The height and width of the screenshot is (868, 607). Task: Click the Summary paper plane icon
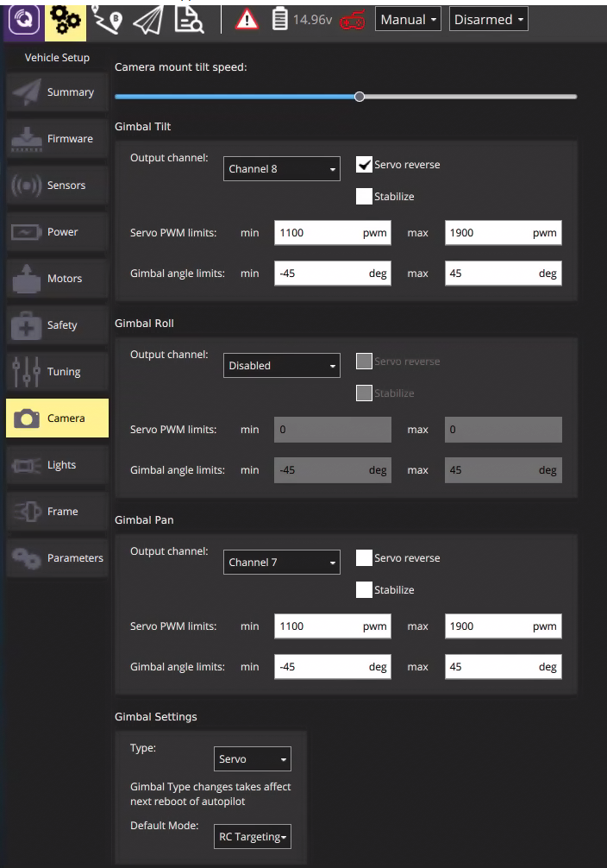click(27, 92)
